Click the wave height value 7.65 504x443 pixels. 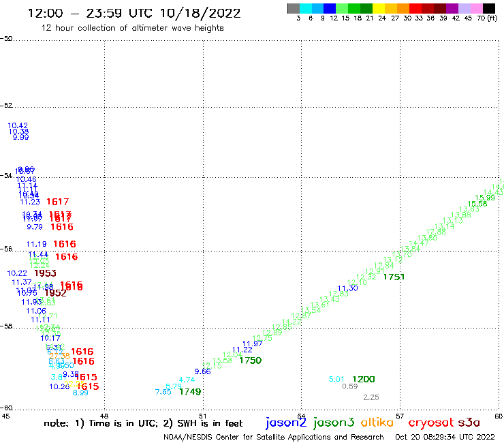point(163,392)
